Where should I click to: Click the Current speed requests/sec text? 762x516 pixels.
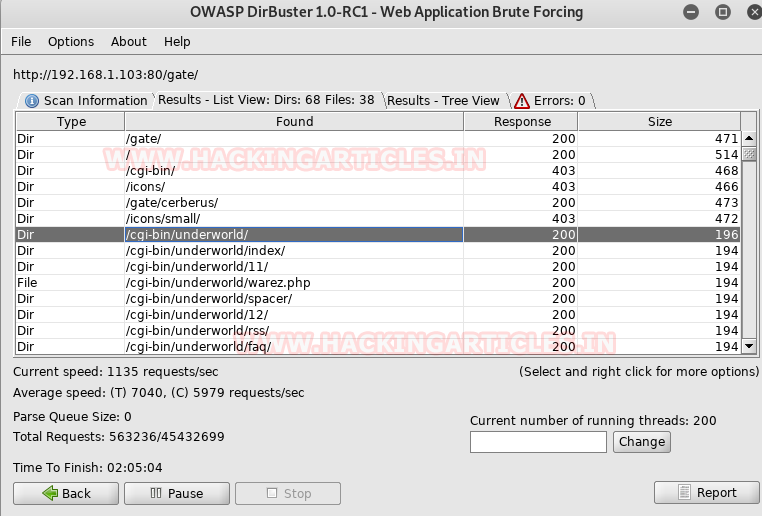click(116, 372)
